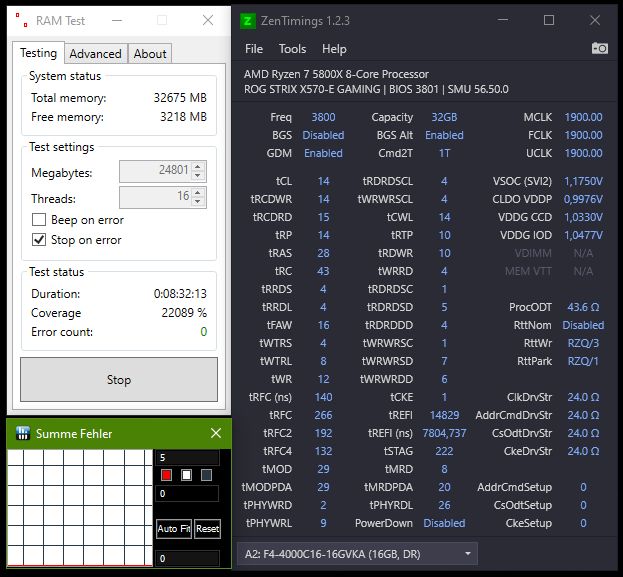Screen dimensions: 623x577
Task: Open the Tools menu in ZenTimings
Action: [x=292, y=49]
